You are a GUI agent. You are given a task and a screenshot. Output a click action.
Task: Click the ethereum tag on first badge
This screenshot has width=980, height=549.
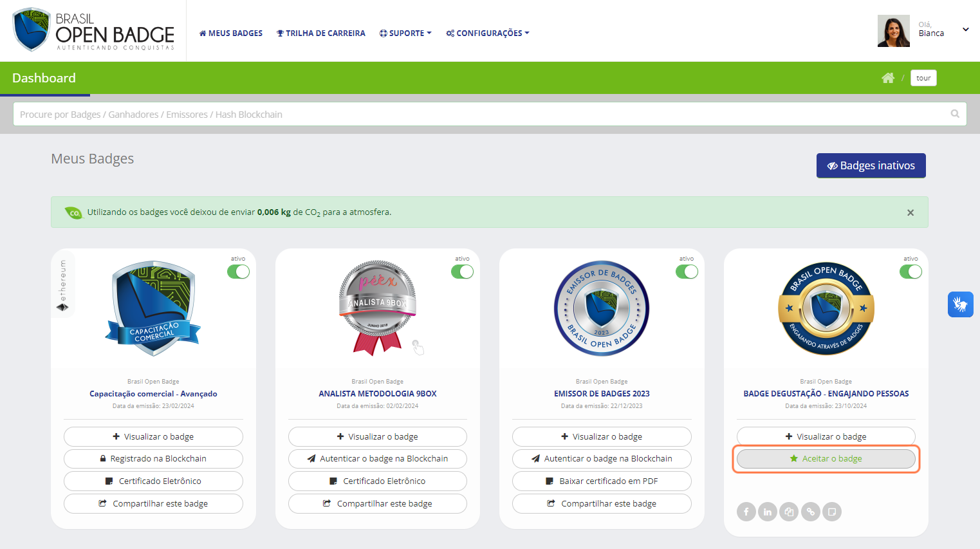pyautogui.click(x=62, y=285)
